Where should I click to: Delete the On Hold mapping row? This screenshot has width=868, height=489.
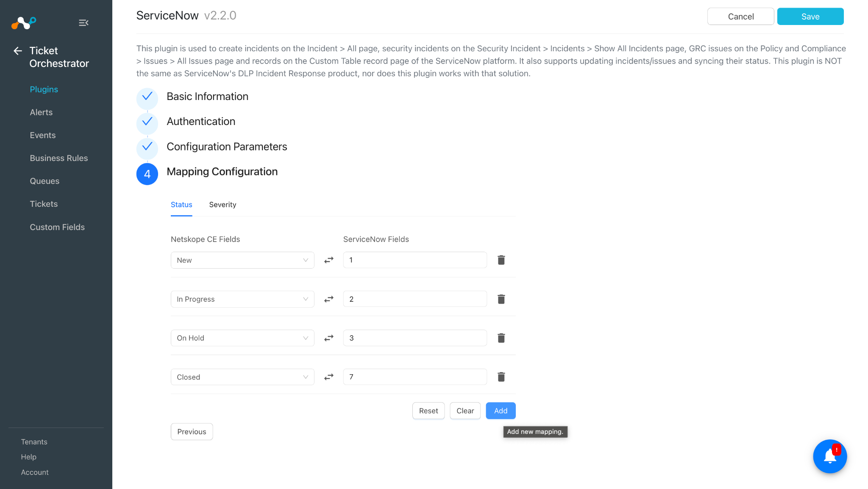[501, 338]
